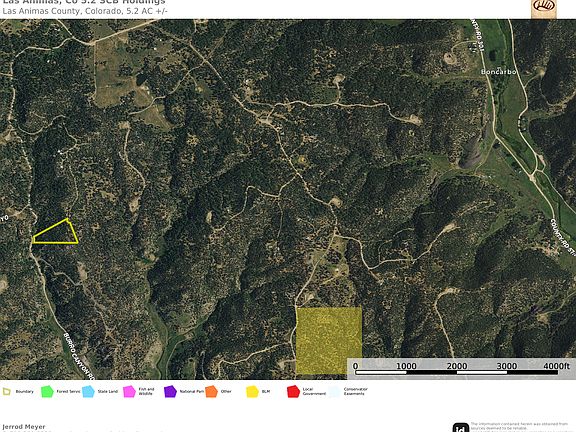Click the Boundary legend label
Image resolution: width=576 pixels, height=432 pixels.
coord(25,392)
